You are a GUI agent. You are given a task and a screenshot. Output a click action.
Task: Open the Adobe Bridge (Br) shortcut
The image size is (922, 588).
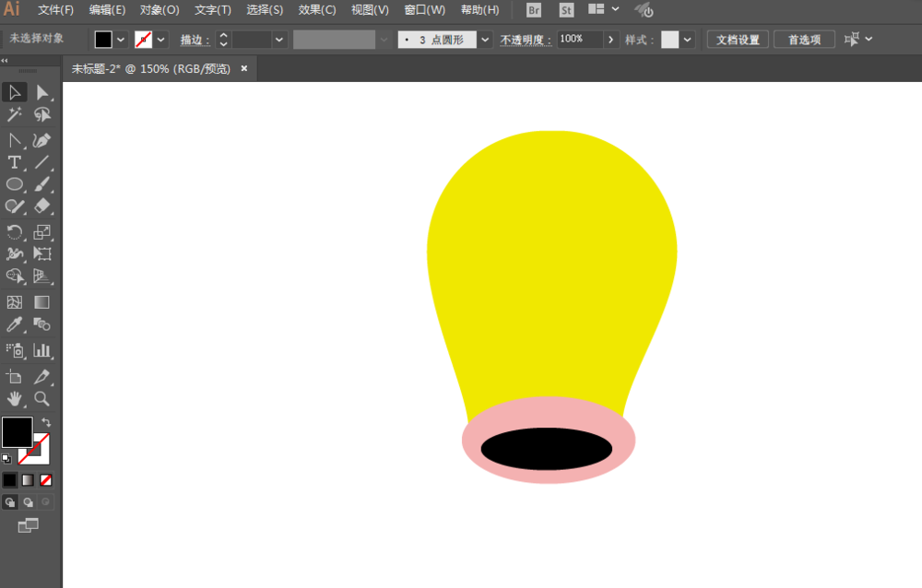tap(534, 10)
